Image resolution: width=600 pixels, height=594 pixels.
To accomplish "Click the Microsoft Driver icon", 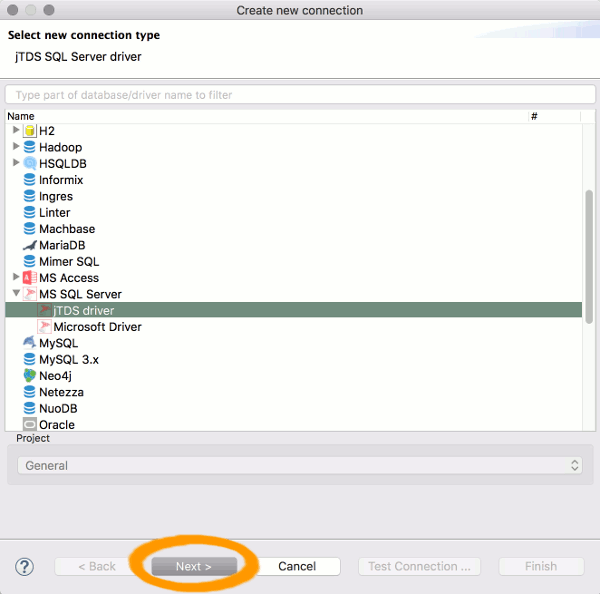I will pos(44,326).
